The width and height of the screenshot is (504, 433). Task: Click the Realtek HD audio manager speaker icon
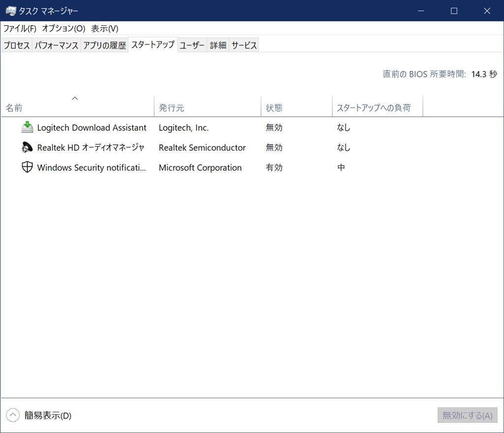27,147
